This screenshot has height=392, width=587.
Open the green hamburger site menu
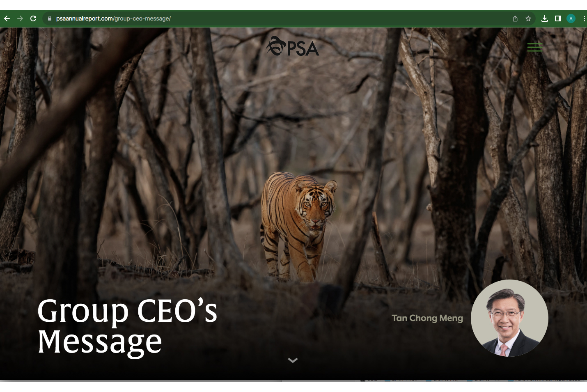coord(535,47)
